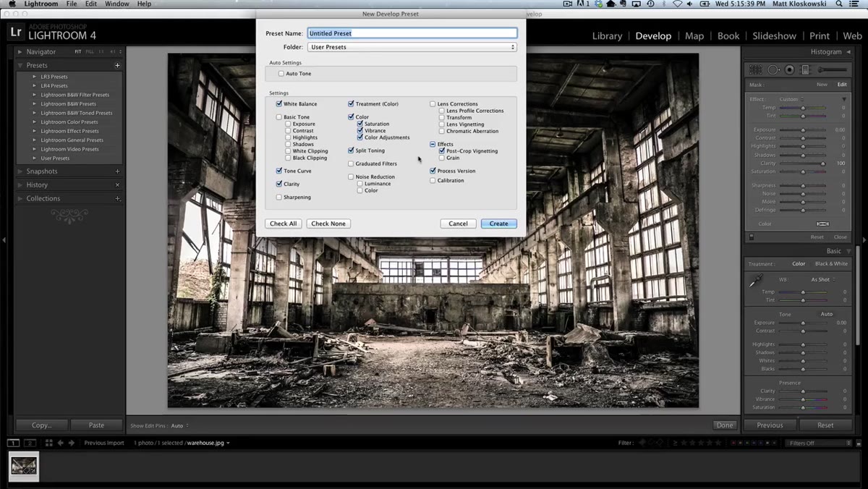This screenshot has width=868, height=489.
Task: Switch to the Slideshow module
Action: pyautogui.click(x=774, y=35)
